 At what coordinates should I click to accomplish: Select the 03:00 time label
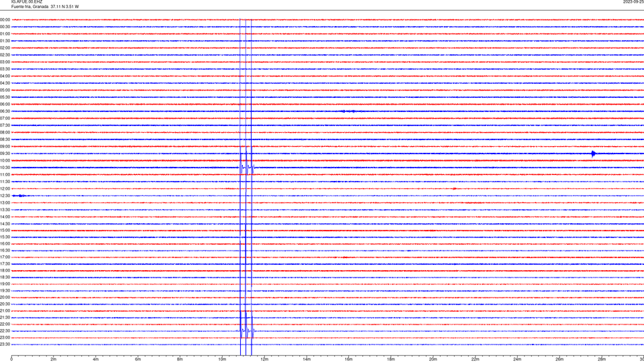point(5,62)
